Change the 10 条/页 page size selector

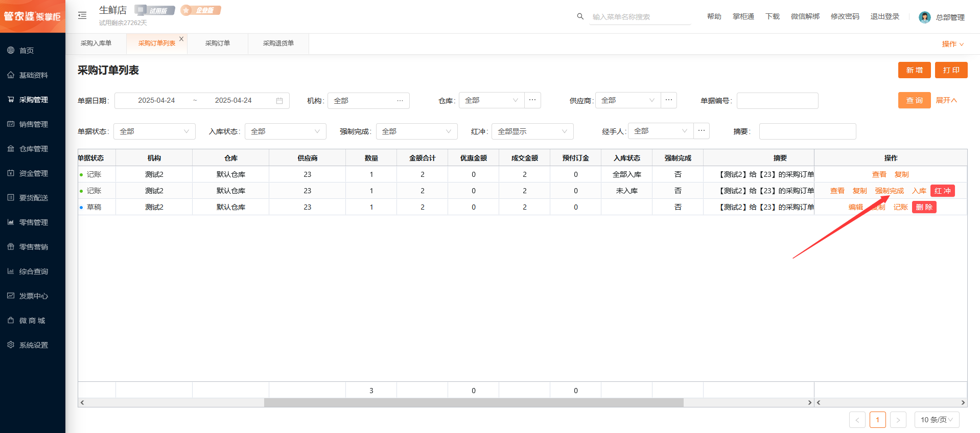tap(937, 420)
